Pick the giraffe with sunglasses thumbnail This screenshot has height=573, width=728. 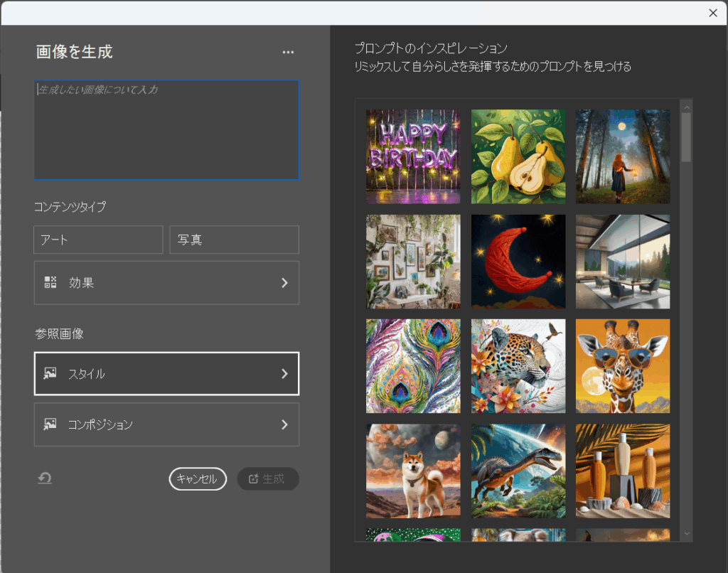tap(622, 365)
